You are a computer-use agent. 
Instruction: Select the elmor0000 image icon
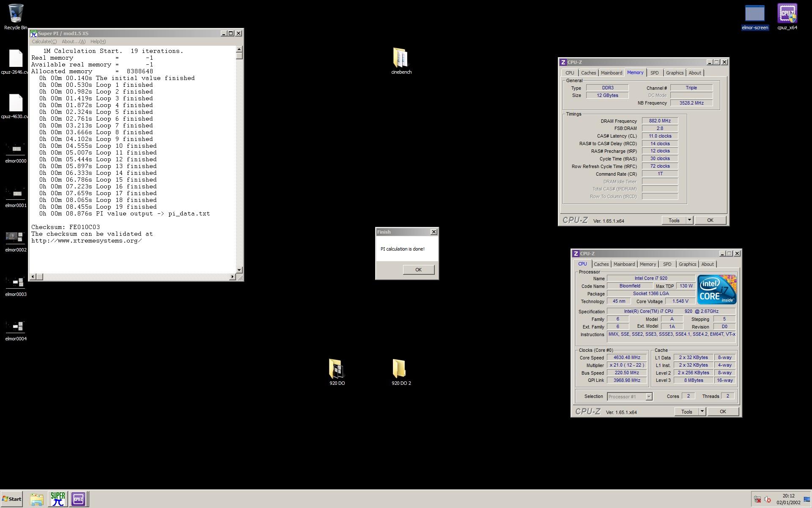click(16, 152)
